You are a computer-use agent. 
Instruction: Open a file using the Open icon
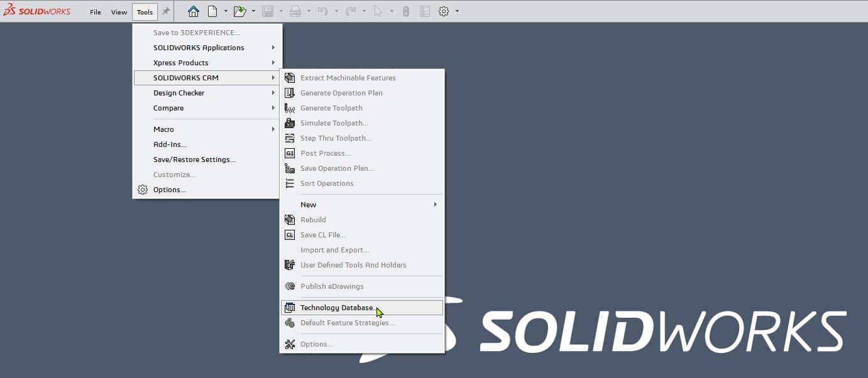239,11
